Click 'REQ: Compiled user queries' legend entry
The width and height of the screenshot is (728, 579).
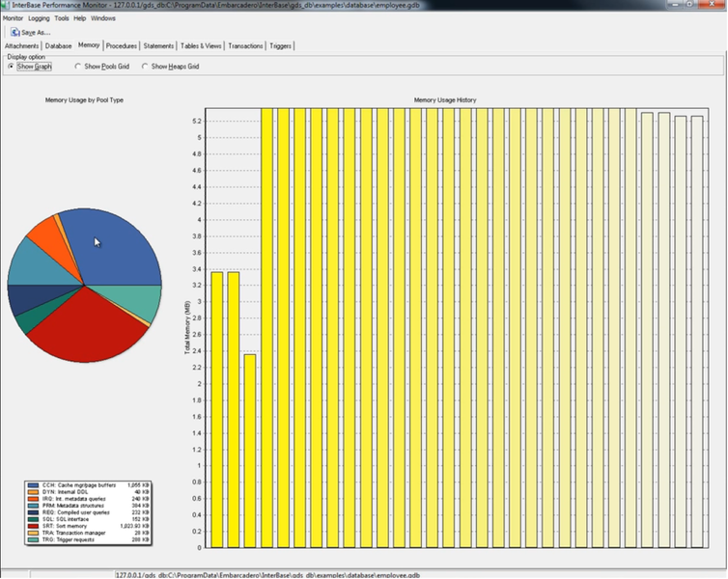[x=76, y=512]
